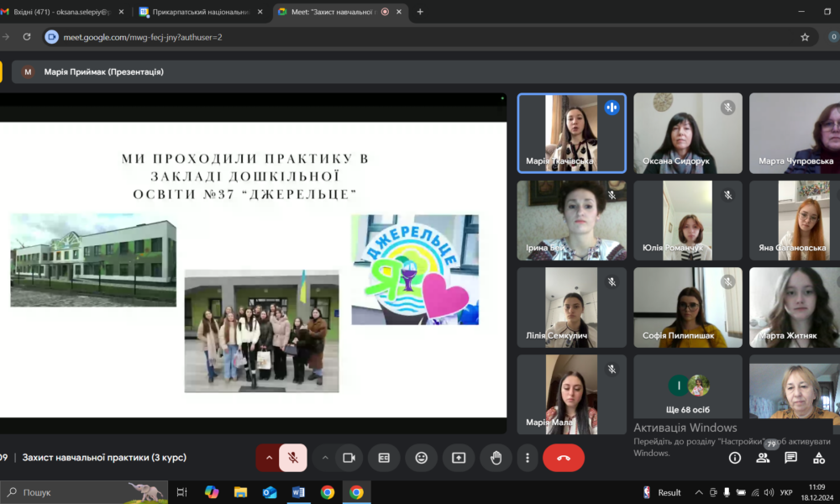Open a new browser tab
The height and width of the screenshot is (504, 840).
tap(420, 13)
